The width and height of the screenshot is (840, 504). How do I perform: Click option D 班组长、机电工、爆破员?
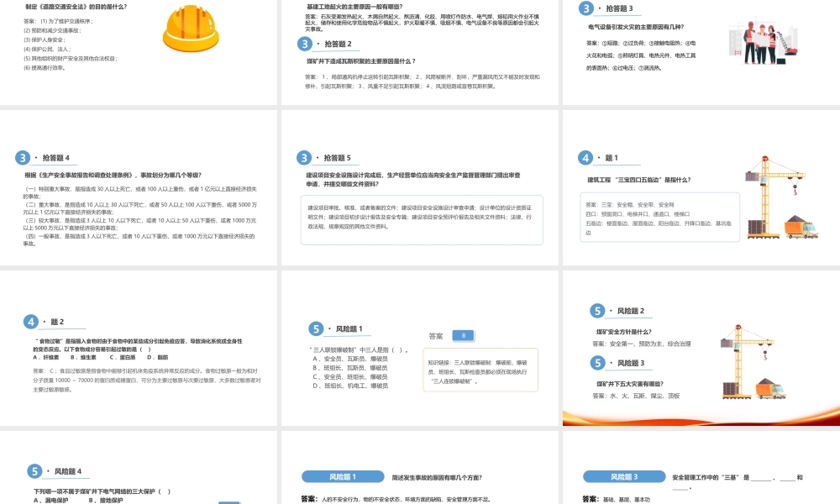coord(350,386)
